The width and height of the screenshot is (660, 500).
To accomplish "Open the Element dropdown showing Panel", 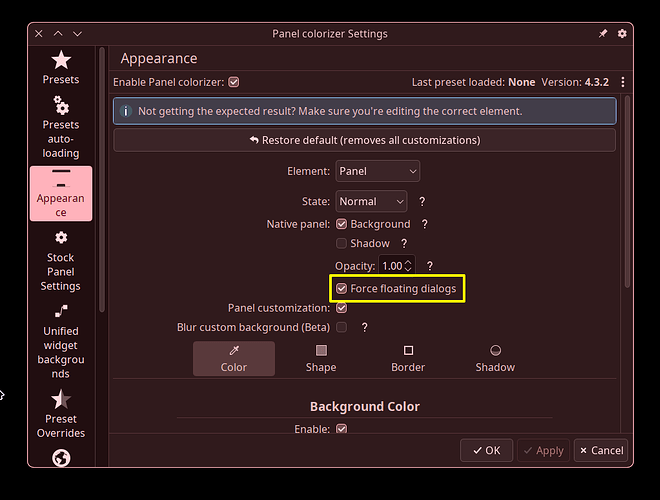I will click(377, 171).
